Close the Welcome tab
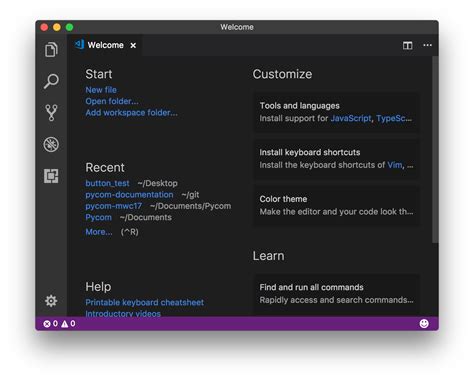 pos(133,45)
